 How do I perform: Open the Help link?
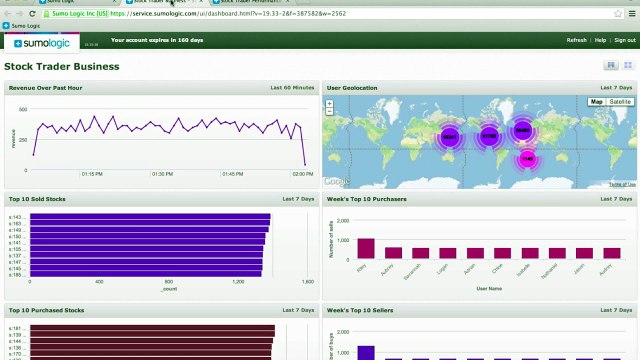coord(600,40)
